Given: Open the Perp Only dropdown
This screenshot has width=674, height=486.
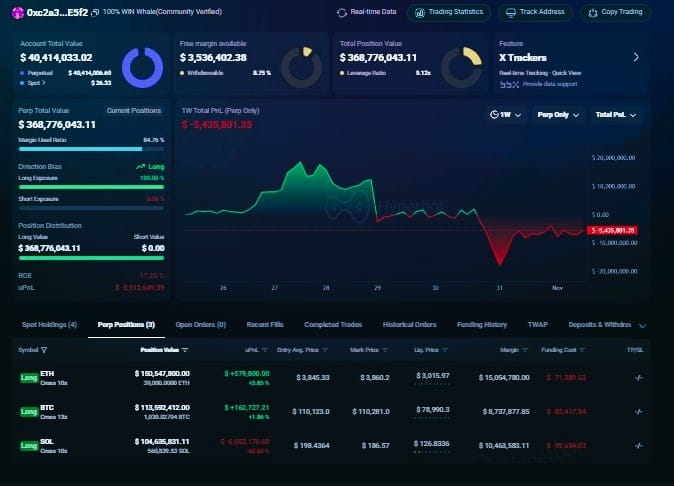Looking at the screenshot, I should (558, 115).
